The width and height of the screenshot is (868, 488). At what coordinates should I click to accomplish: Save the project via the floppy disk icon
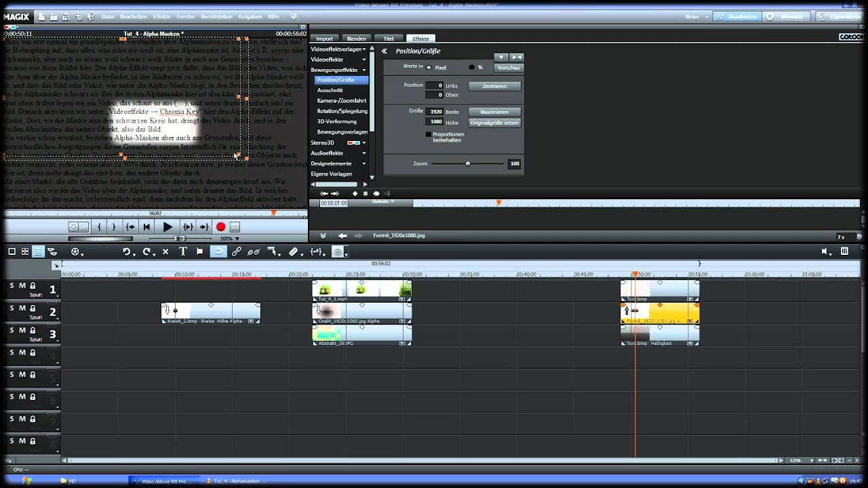pyautogui.click(x=66, y=16)
